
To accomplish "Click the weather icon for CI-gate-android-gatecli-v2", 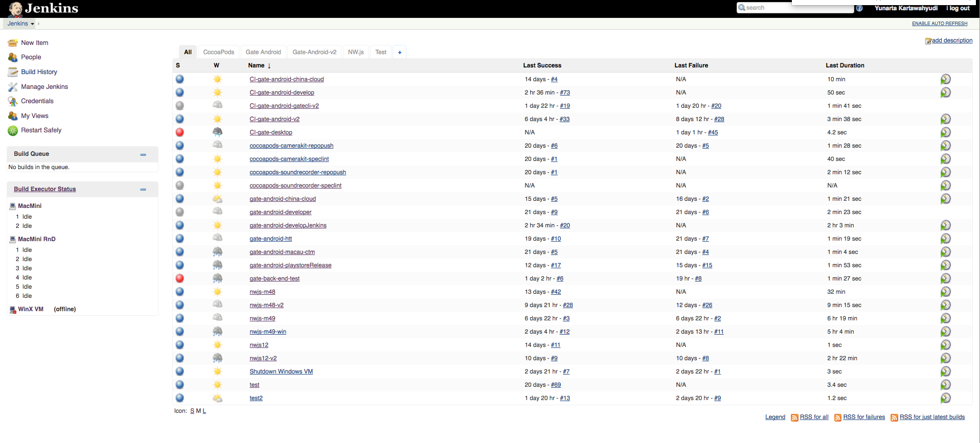I will click(217, 105).
